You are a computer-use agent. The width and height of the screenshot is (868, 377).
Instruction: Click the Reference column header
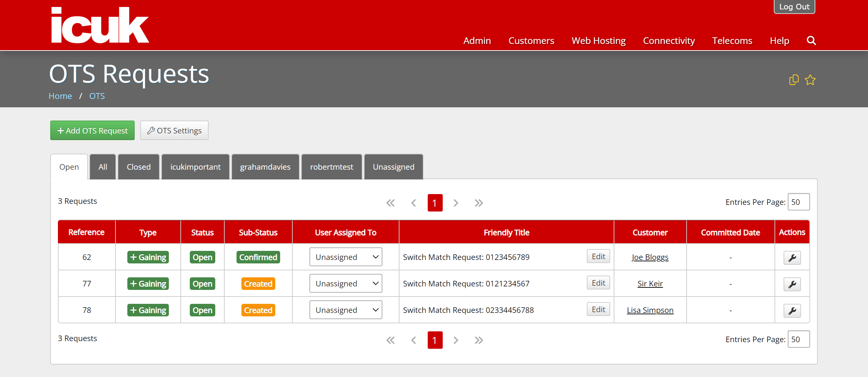pyautogui.click(x=87, y=232)
